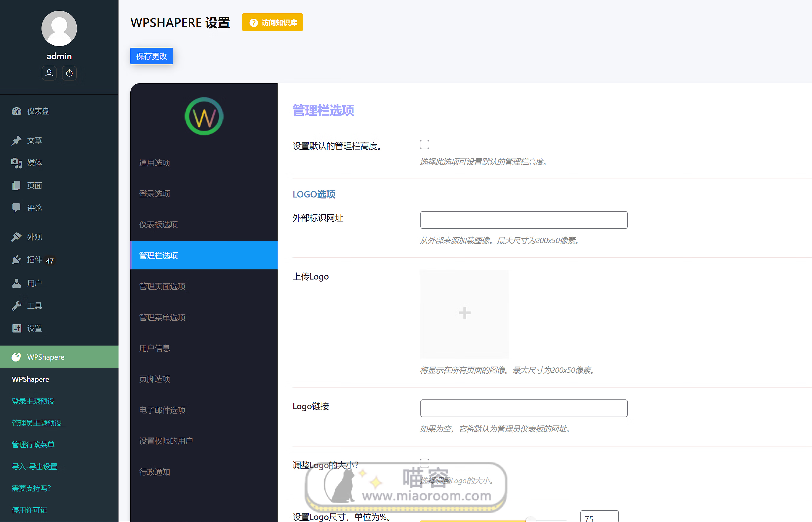Click the sliders icon beside 设置
812x522 pixels.
[16, 328]
